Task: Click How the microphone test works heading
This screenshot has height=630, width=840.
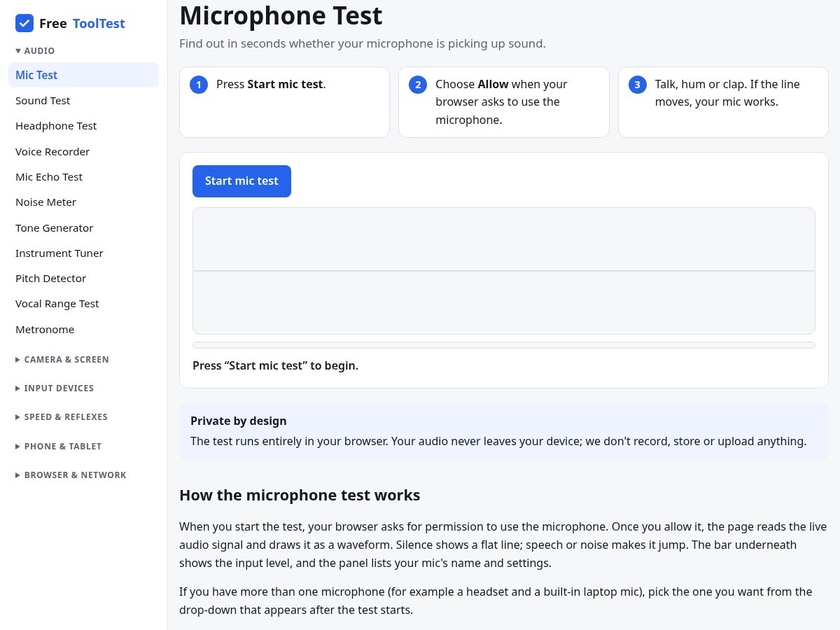Action: pyautogui.click(x=300, y=496)
